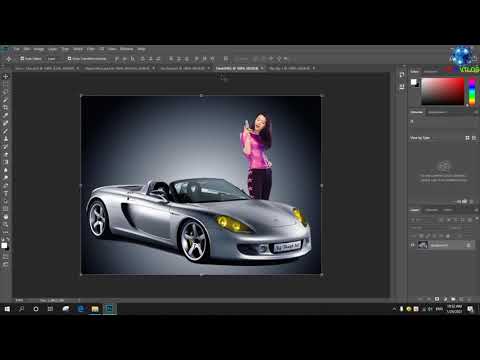
Task: Open Task View on the taskbar
Action: click(x=50, y=309)
